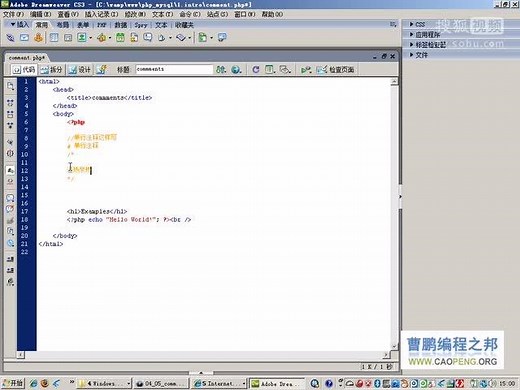Viewport: 520px width, 390px height.
Task: Click Remove Comment in coding toolbar
Action: click(10, 209)
